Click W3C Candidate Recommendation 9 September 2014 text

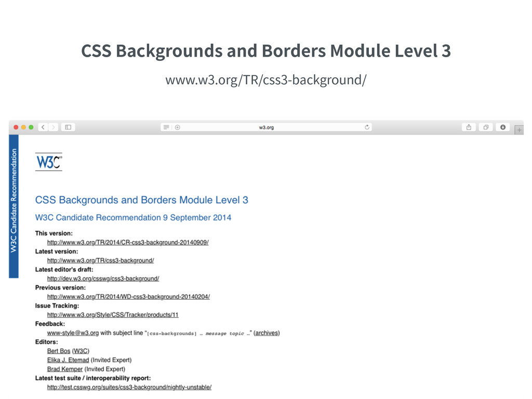click(x=133, y=218)
